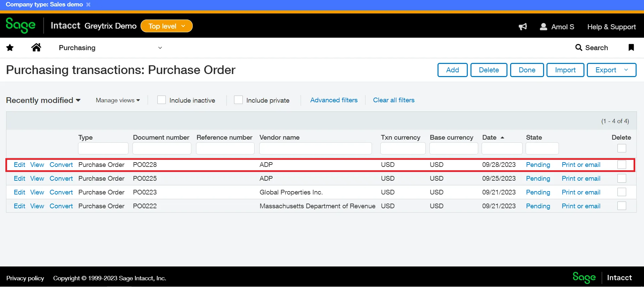Open Pending state for PO0223
The height and width of the screenshot is (287, 644).
coord(538,192)
